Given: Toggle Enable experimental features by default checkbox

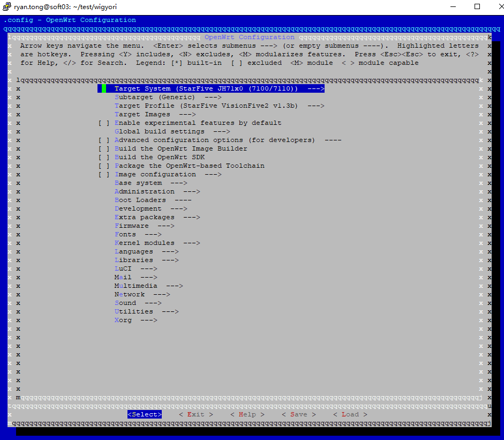Looking at the screenshot, I should (104, 123).
